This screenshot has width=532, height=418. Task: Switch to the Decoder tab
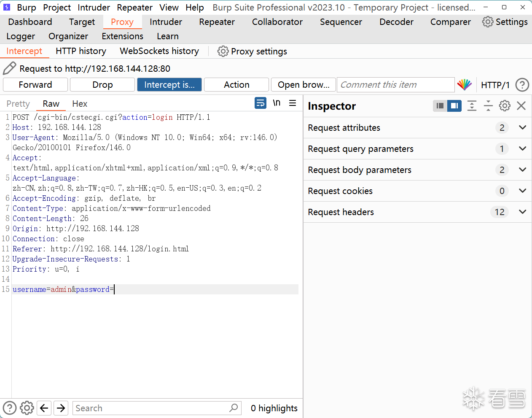click(x=397, y=22)
